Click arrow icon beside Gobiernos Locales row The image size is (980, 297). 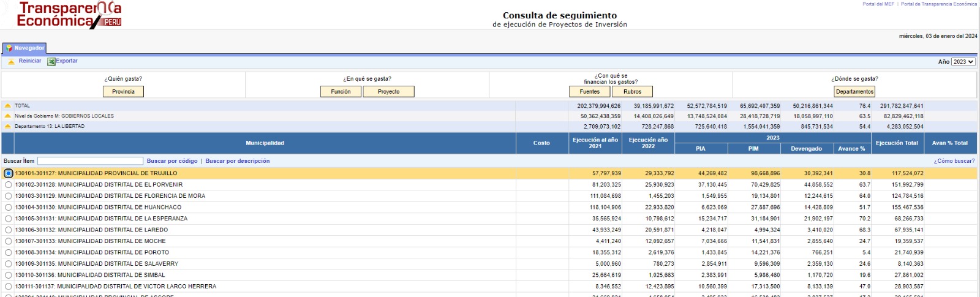tap(8, 116)
